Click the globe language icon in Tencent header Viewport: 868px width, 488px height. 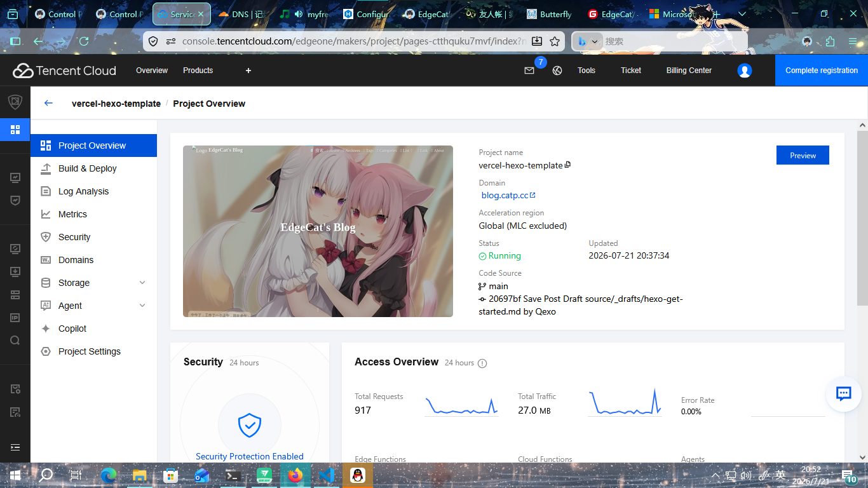tap(557, 71)
